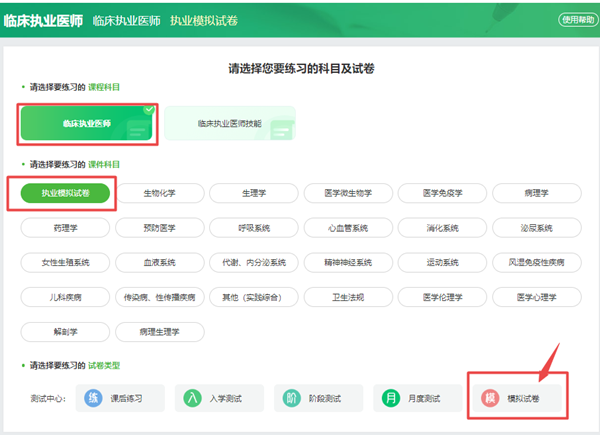600x435 pixels.
Task: Pick the 生物化学 subject
Action: coord(159,193)
